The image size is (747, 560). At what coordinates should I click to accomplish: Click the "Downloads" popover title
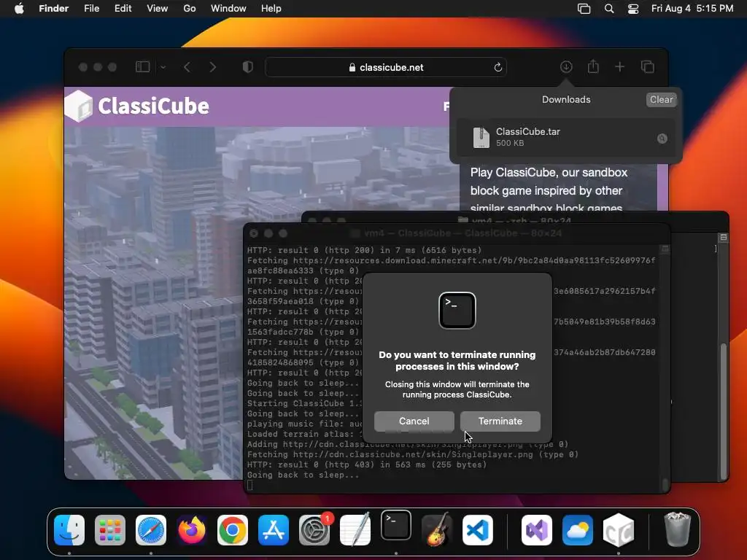[x=566, y=99]
